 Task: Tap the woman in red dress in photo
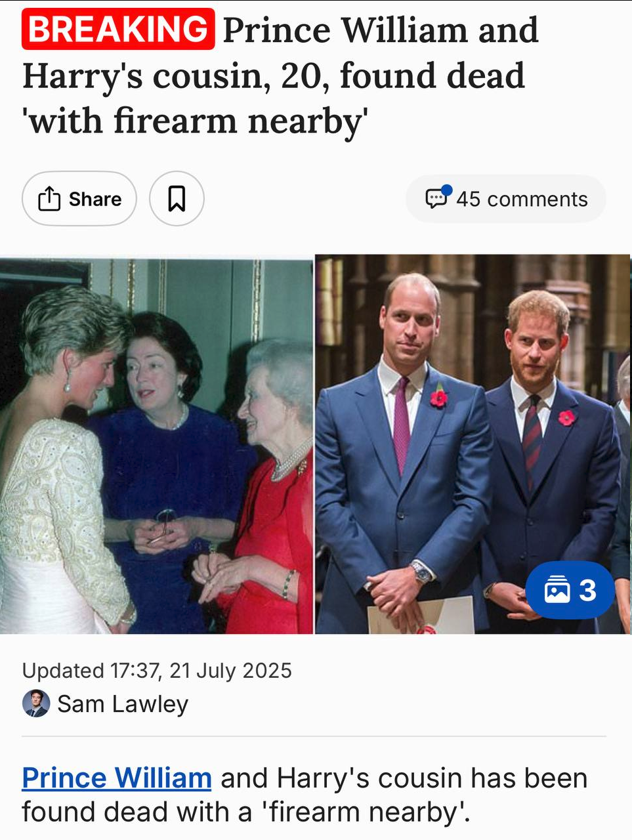269,486
